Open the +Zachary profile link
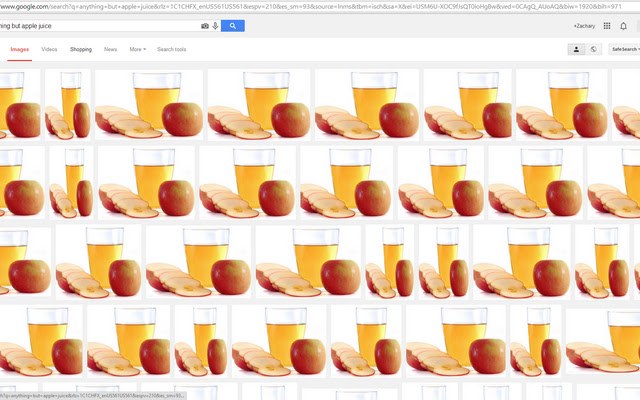This screenshot has width=640, height=400. pyautogui.click(x=583, y=26)
